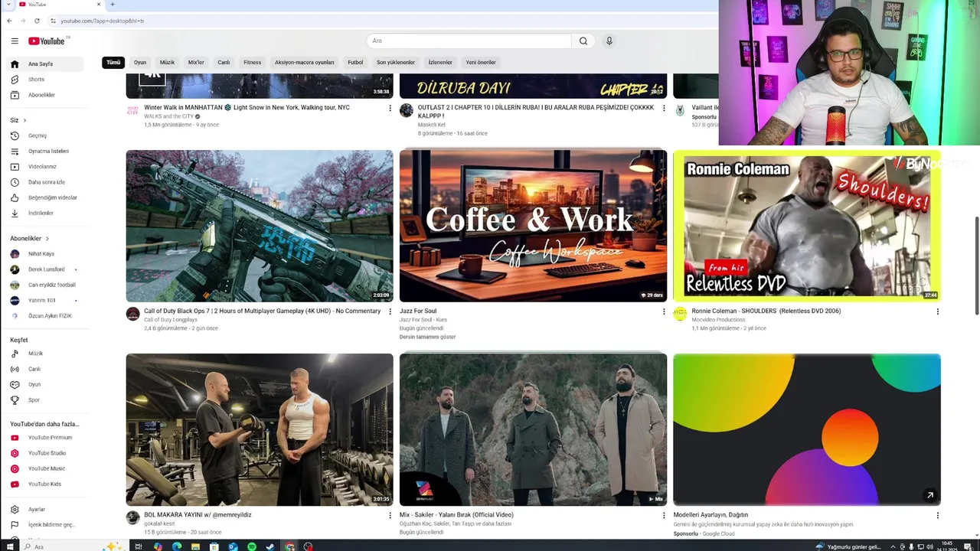
Task: Play Ronnie Coleman Shoulders thumbnail
Action: click(807, 226)
